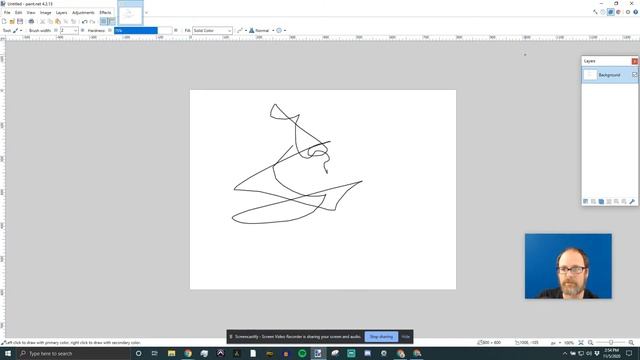This screenshot has height=360, width=640.
Task: Adjust the Hardness slider bar
Action: coord(143,31)
